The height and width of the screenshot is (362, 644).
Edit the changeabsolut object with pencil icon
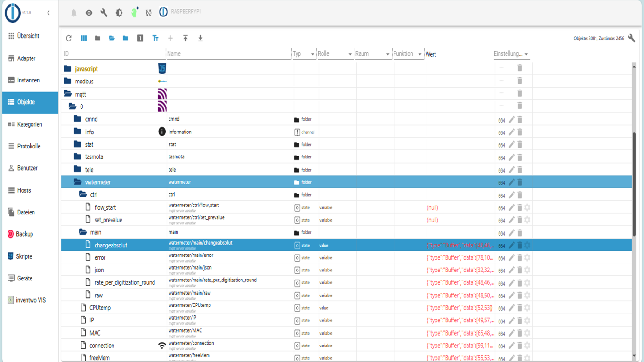(511, 245)
